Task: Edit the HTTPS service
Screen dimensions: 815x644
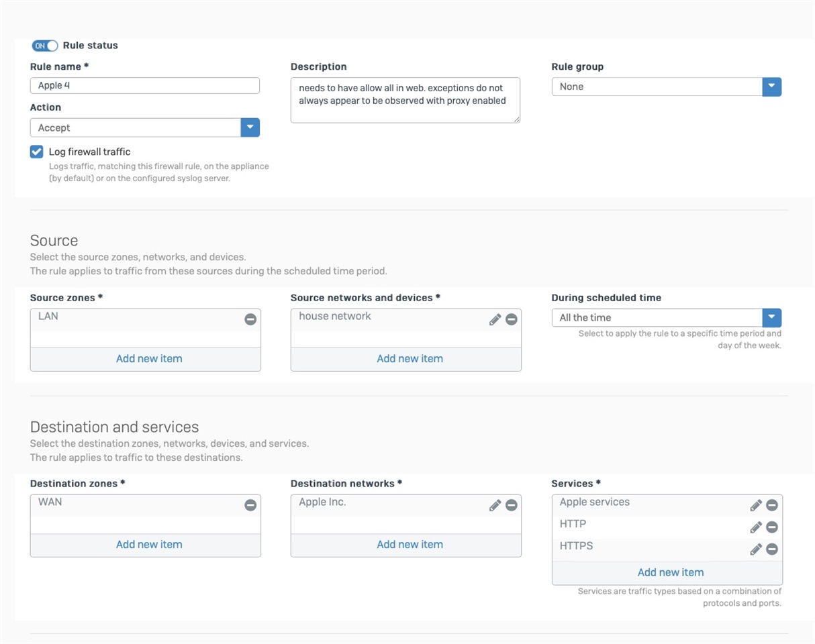Action: tap(756, 549)
